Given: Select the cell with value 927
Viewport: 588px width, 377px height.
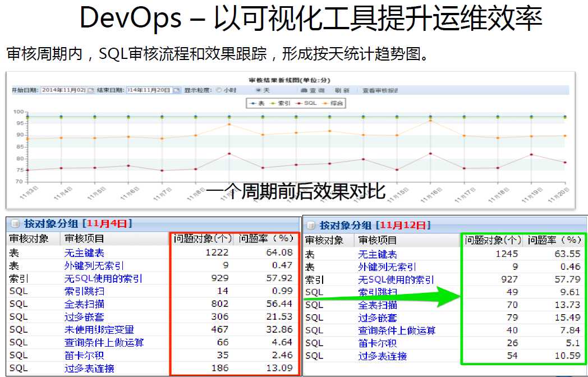Looking at the screenshot, I should pyautogui.click(x=509, y=279).
